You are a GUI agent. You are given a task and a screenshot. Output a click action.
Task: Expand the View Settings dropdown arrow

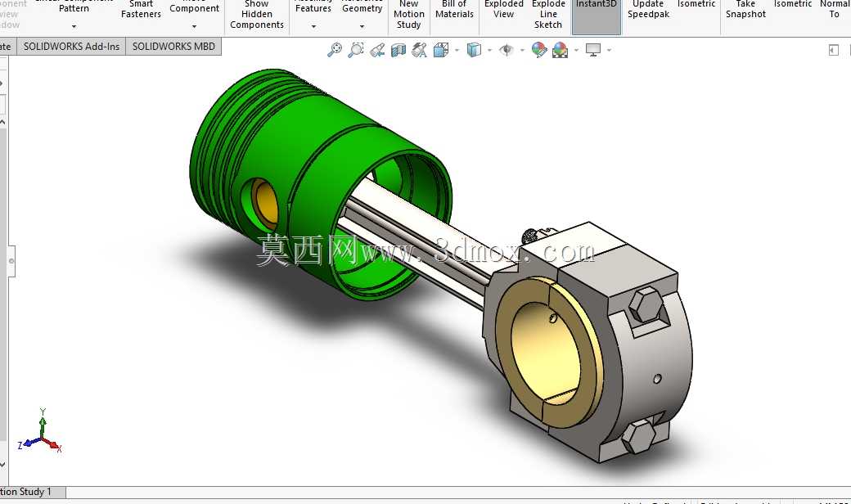pyautogui.click(x=609, y=51)
